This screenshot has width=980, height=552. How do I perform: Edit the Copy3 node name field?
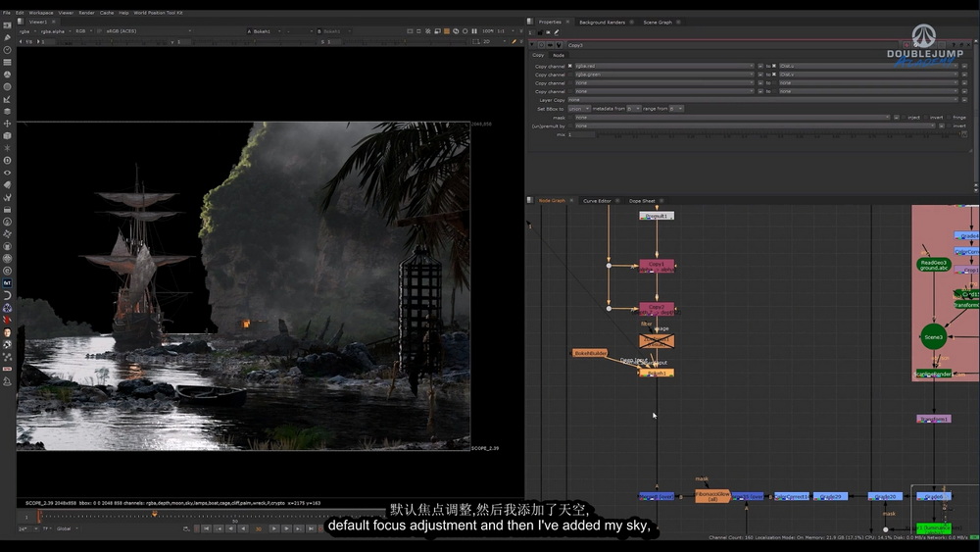(731, 45)
